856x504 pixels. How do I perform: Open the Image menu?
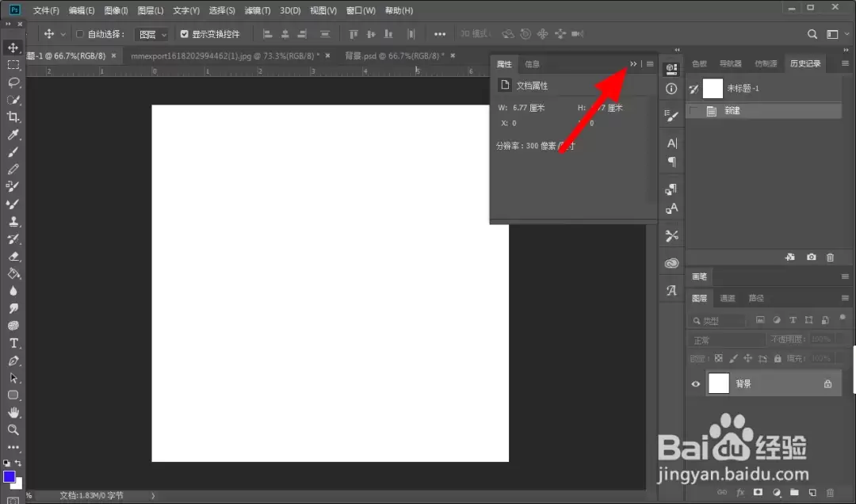point(116,10)
